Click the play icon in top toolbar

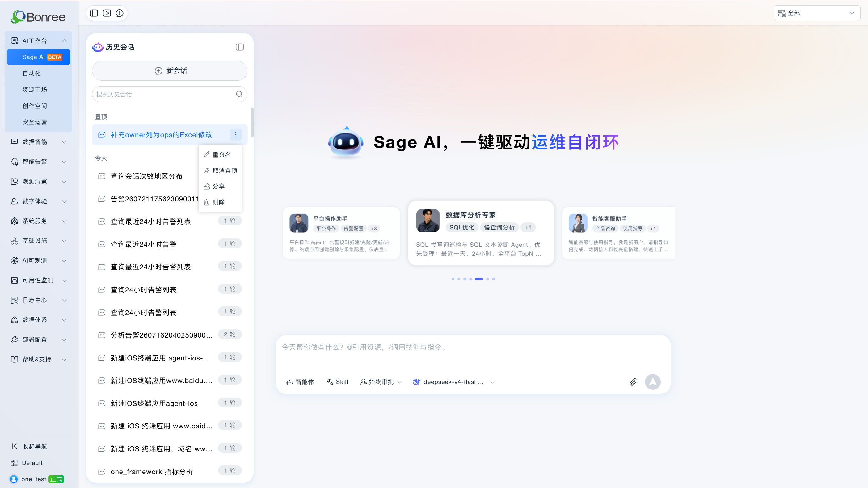coord(107,13)
